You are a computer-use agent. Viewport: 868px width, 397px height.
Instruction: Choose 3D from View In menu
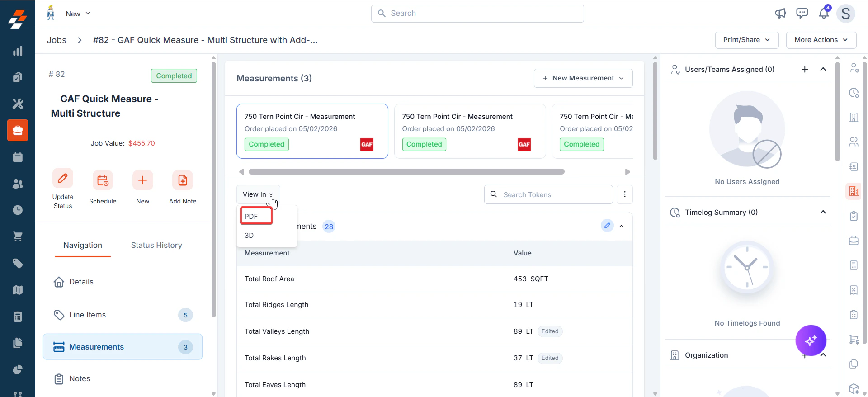coord(267,236)
